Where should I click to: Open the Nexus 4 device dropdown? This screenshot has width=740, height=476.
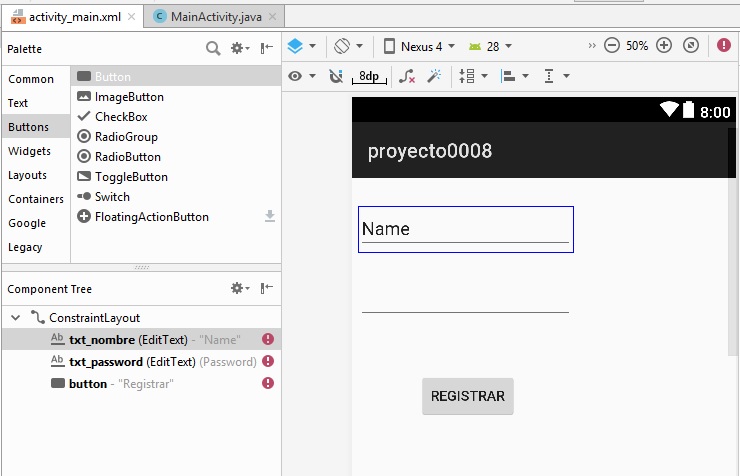click(420, 46)
